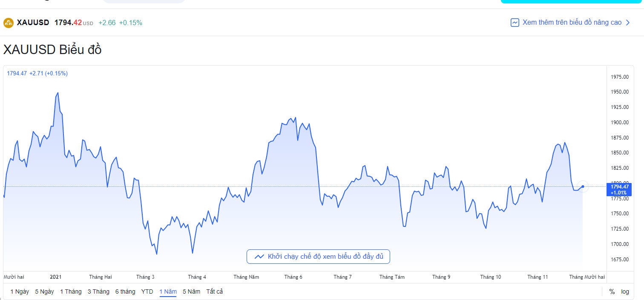Viewport: 644px width, 300px height.
Task: Click the line chart icon in full chart button
Action: 259,257
